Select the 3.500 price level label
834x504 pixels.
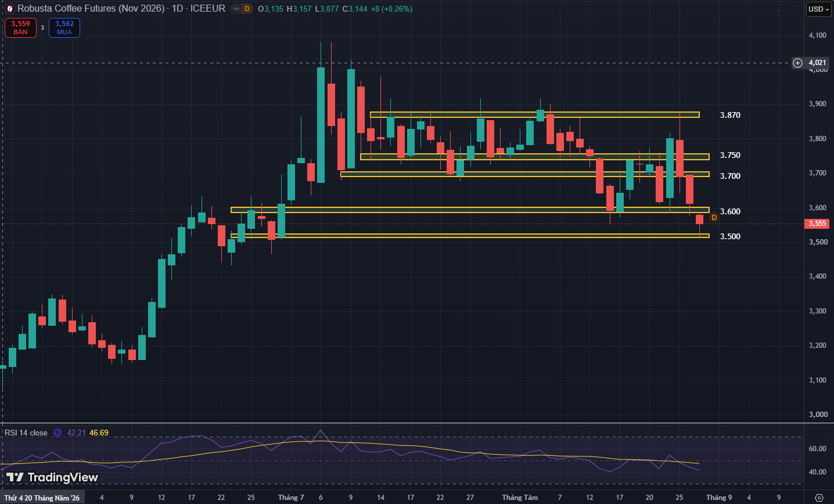point(730,236)
